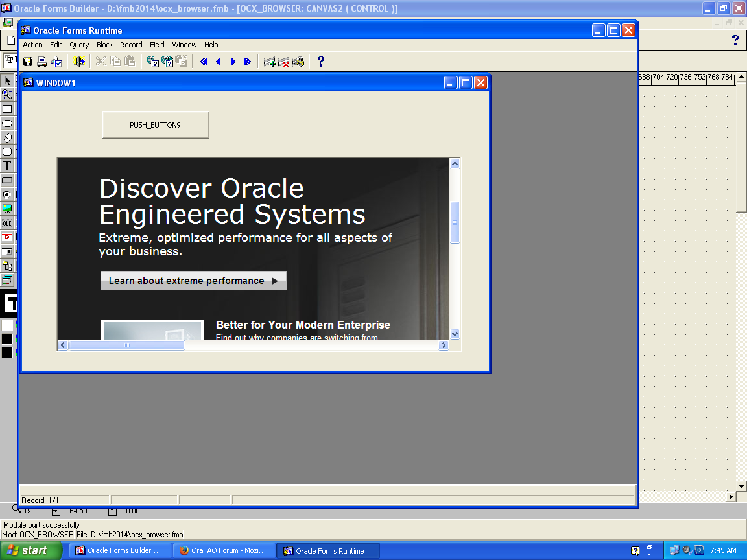This screenshot has width=747, height=560.
Task: Select the white fill color swatch
Action: tap(7, 326)
